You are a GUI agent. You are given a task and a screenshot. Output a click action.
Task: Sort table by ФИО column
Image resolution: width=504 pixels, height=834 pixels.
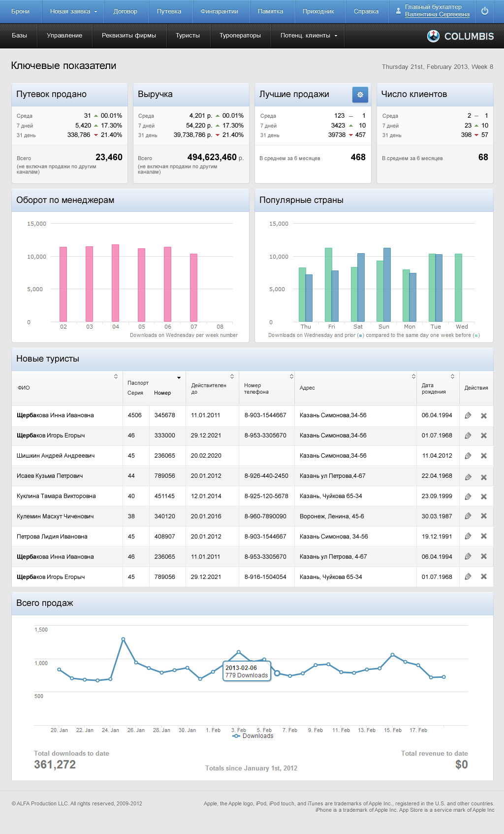pyautogui.click(x=116, y=376)
